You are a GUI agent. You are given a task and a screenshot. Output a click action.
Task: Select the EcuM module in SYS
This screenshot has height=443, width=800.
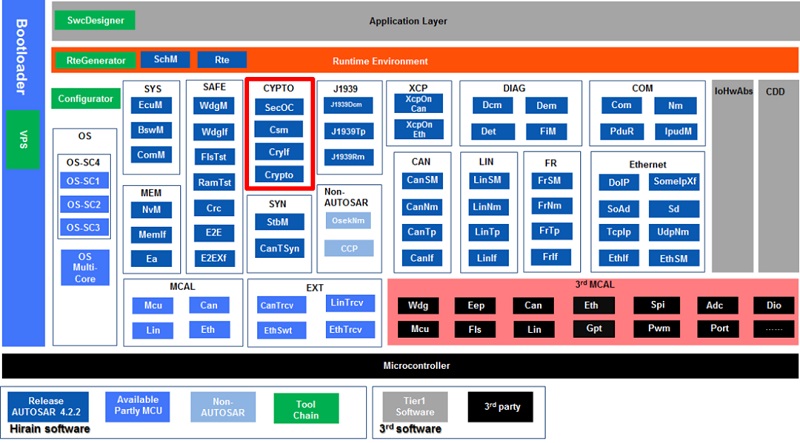(x=151, y=105)
